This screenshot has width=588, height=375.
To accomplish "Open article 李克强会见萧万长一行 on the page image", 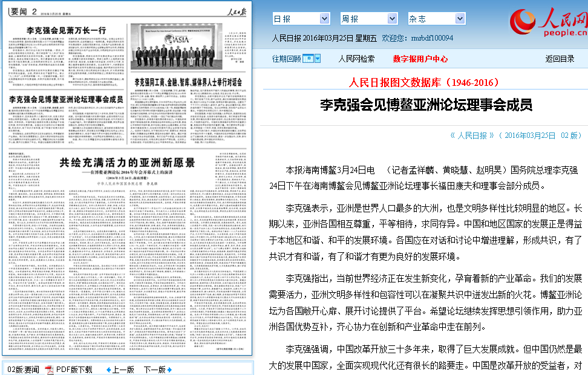I will click(x=67, y=30).
